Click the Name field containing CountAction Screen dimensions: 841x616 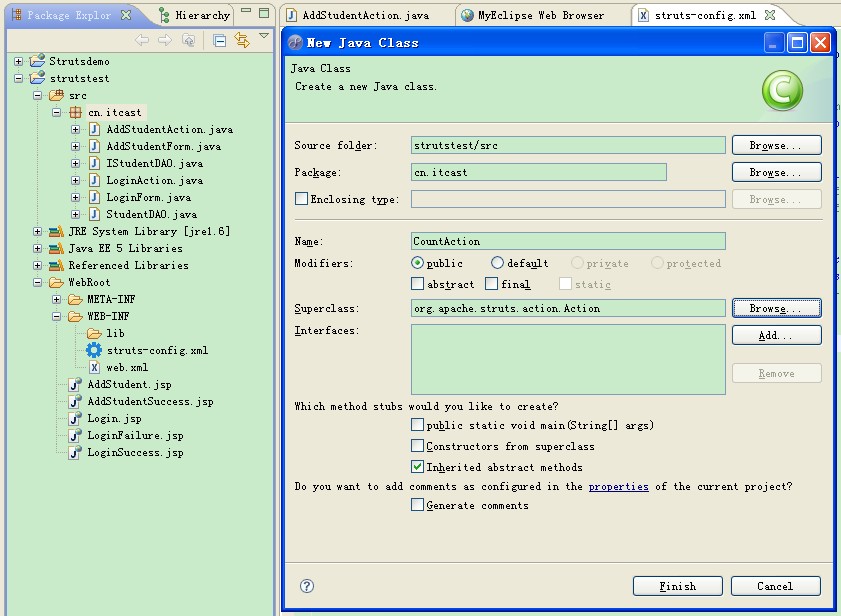(x=568, y=241)
